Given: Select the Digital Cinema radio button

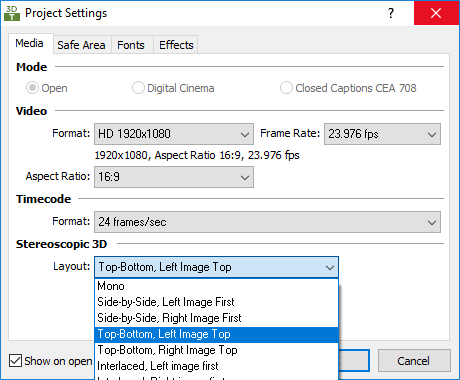Looking at the screenshot, I should [x=138, y=88].
